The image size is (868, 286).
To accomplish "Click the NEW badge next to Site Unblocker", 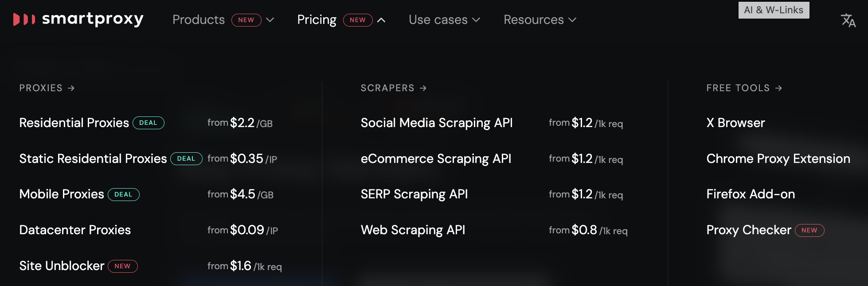I will point(123,266).
